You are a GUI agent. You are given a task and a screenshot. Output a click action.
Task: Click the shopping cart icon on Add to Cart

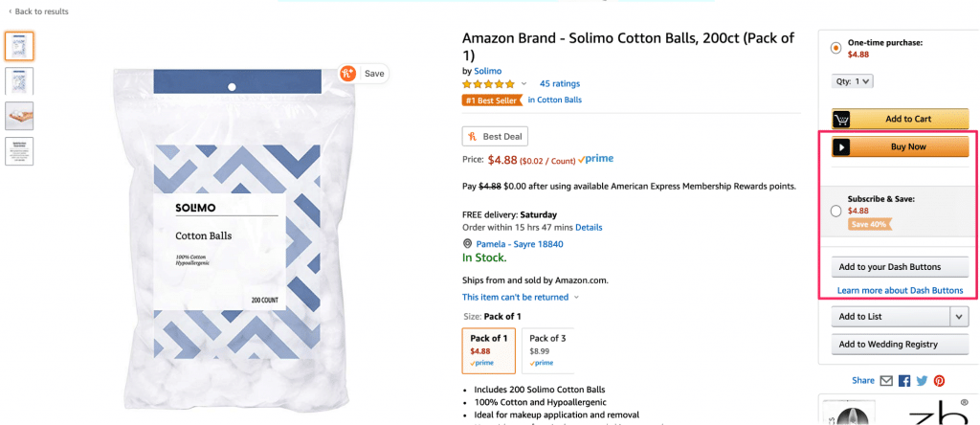tap(842, 120)
